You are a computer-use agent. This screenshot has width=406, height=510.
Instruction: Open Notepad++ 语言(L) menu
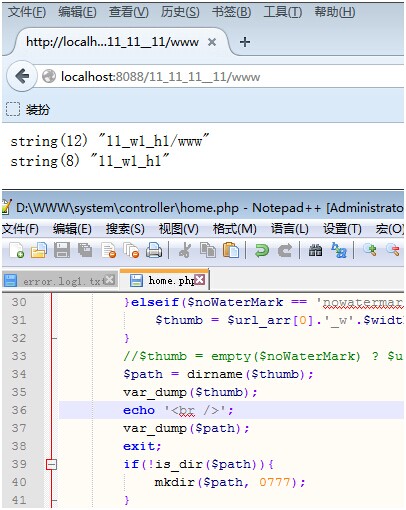[x=289, y=229]
